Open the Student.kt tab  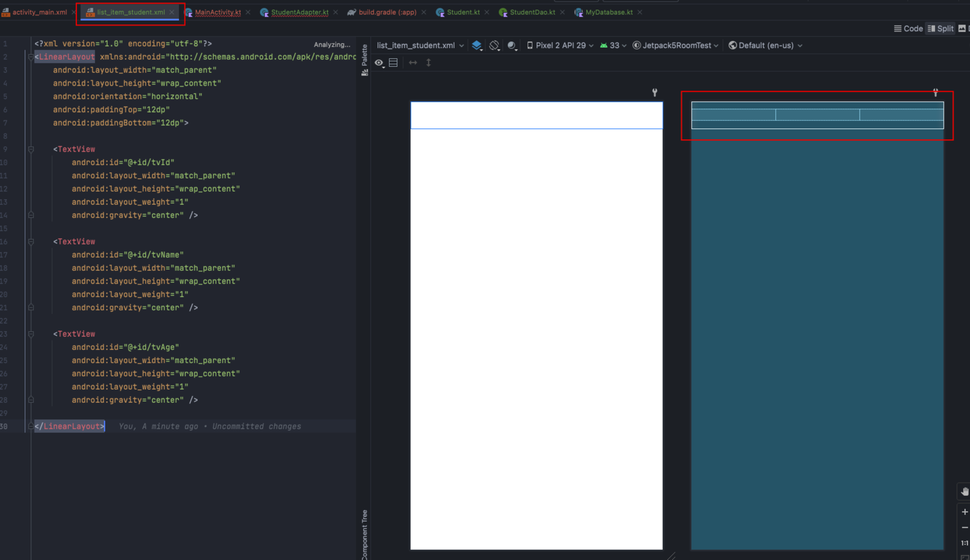point(463,12)
